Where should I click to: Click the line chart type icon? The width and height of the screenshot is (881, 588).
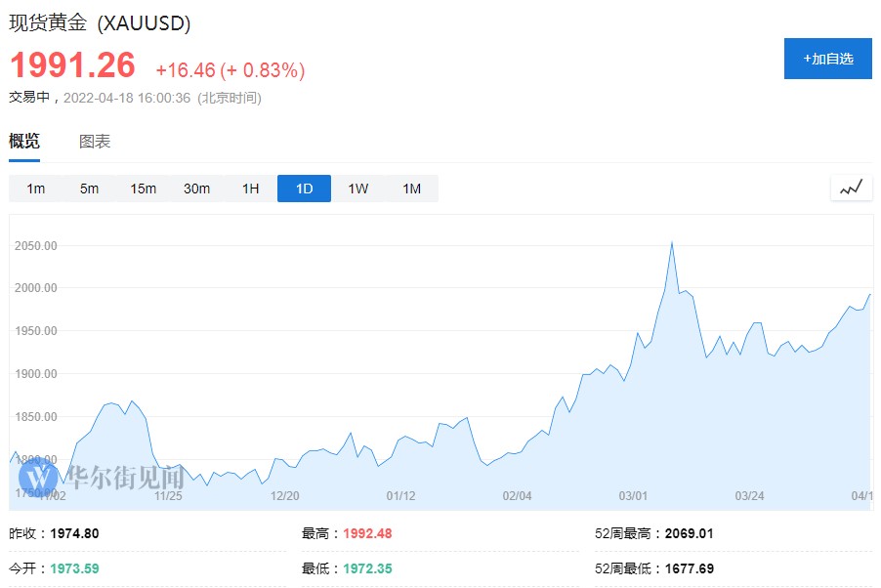851,188
